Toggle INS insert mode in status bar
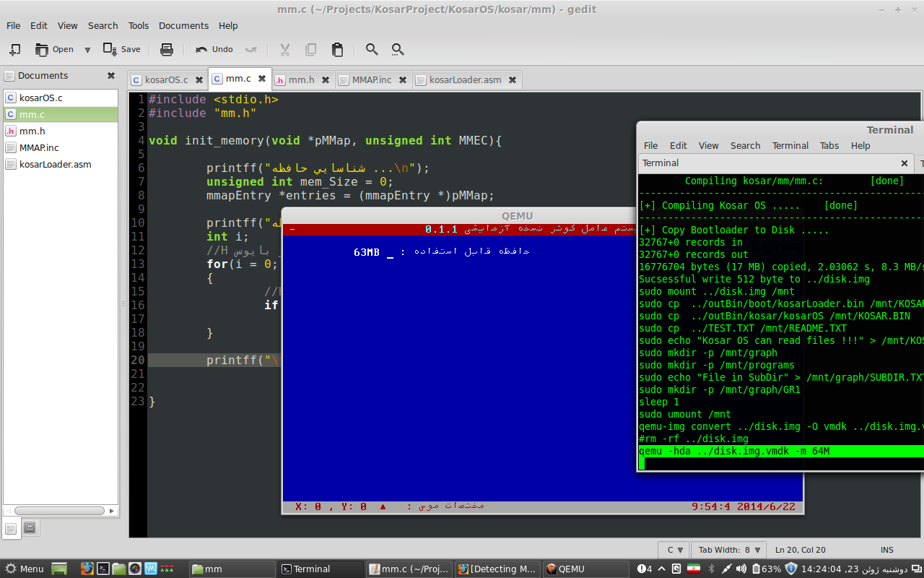Image resolution: width=924 pixels, height=578 pixels. pyautogui.click(x=886, y=550)
